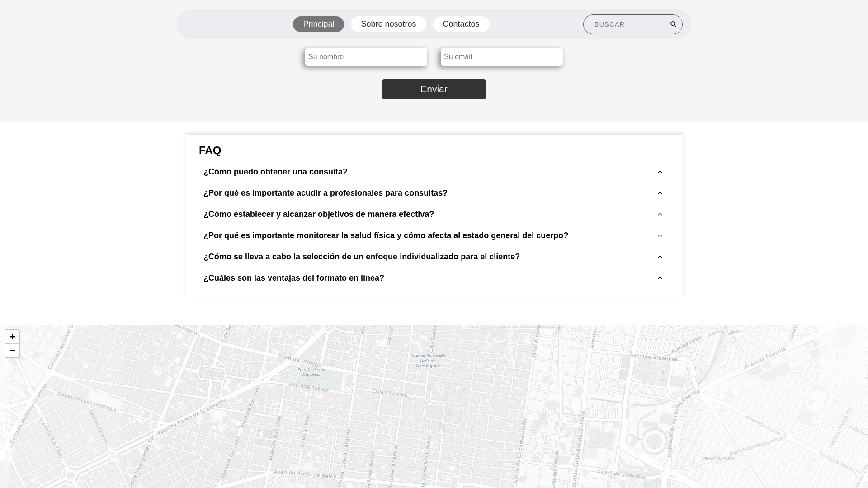Click 'Avenida Juárez' label on the map
The height and width of the screenshot is (488, 868).
(309, 387)
